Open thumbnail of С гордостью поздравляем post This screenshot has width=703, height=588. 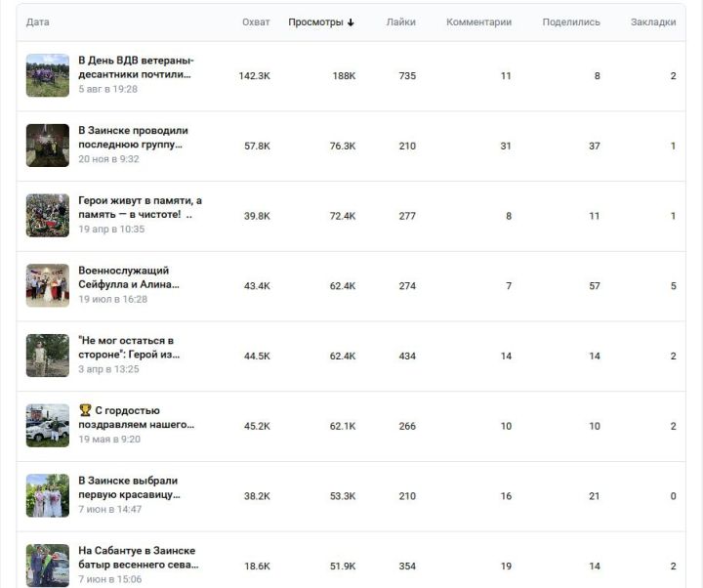pos(48,425)
